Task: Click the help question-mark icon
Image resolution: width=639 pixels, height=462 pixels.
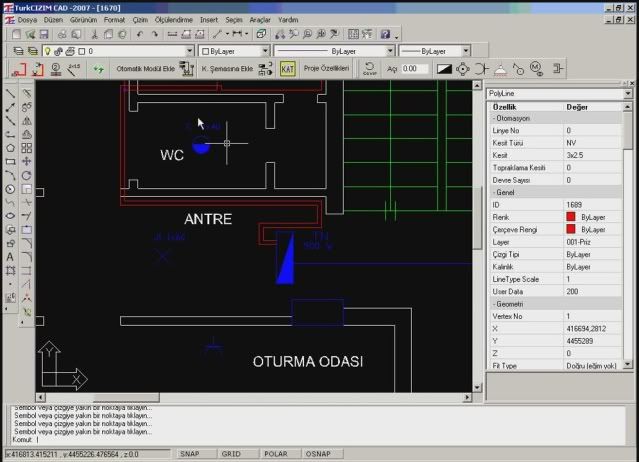Action: [385, 34]
